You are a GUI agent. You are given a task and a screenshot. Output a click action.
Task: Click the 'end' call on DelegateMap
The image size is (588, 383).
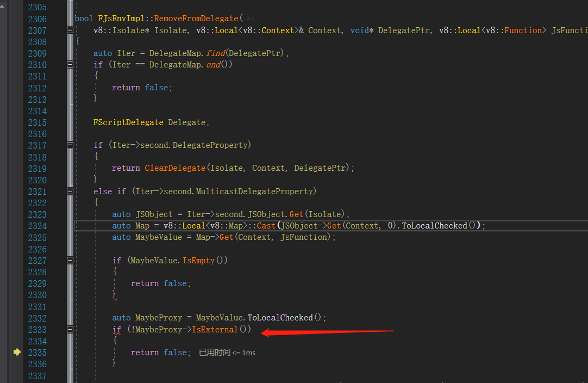click(214, 65)
